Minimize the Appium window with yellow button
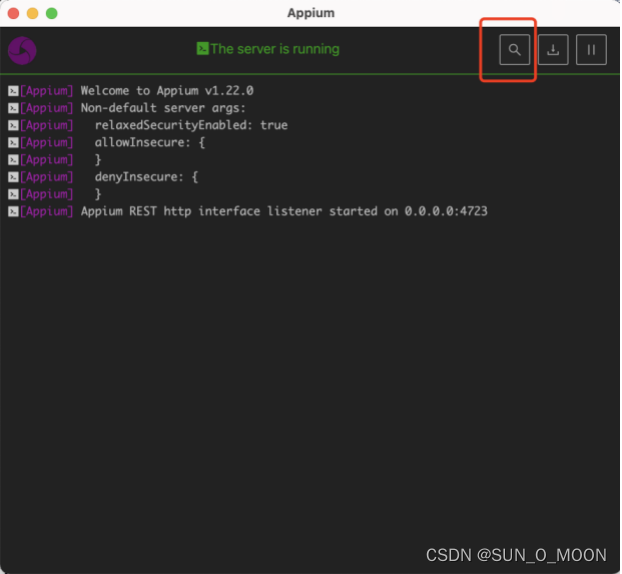This screenshot has width=622, height=574. coord(33,13)
